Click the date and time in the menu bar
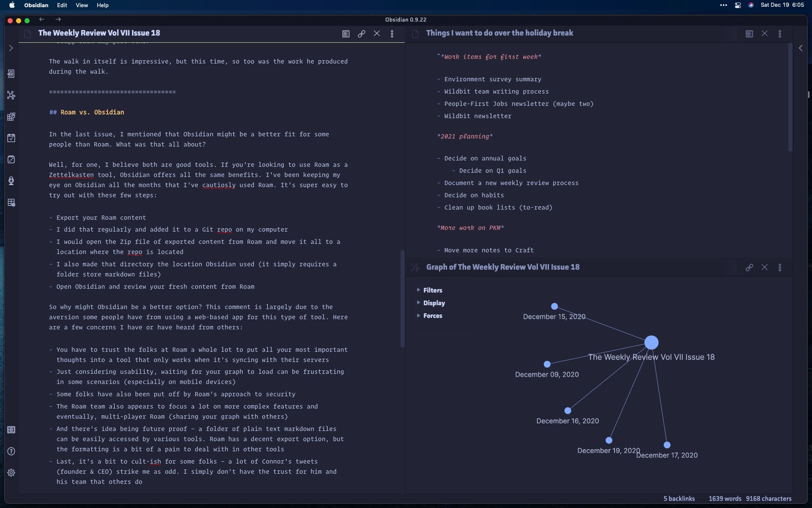The height and width of the screenshot is (508, 812). coord(782,5)
